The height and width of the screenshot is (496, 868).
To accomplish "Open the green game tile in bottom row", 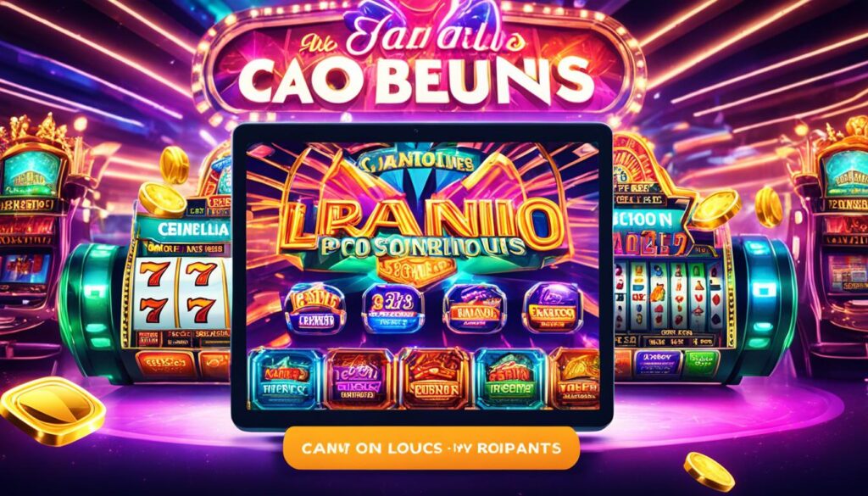I will 510,378.
